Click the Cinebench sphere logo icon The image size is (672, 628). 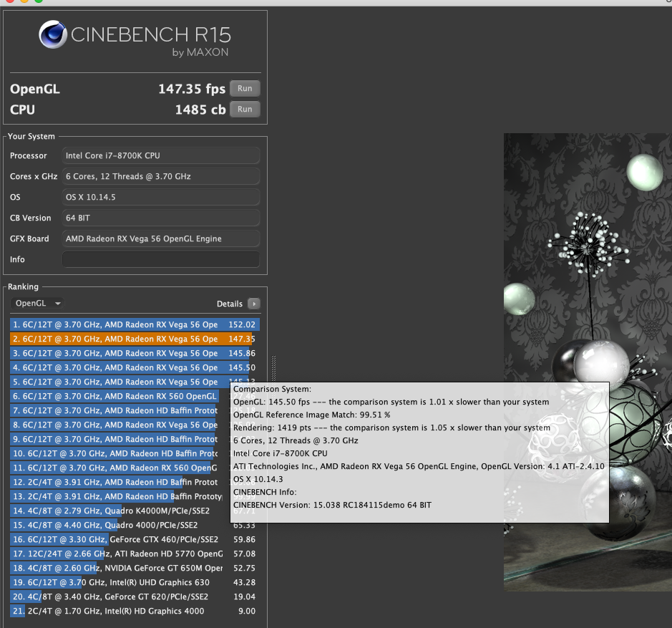pos(53,34)
